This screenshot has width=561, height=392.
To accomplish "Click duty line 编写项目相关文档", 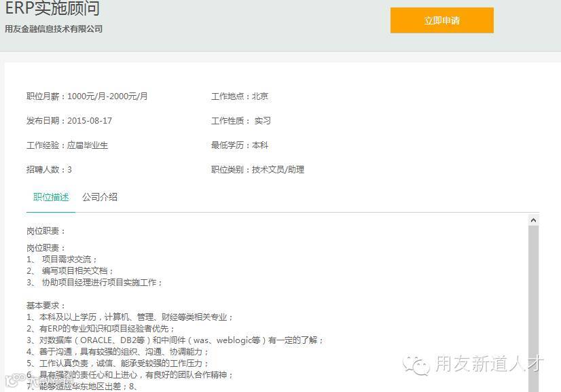I will pos(70,271).
